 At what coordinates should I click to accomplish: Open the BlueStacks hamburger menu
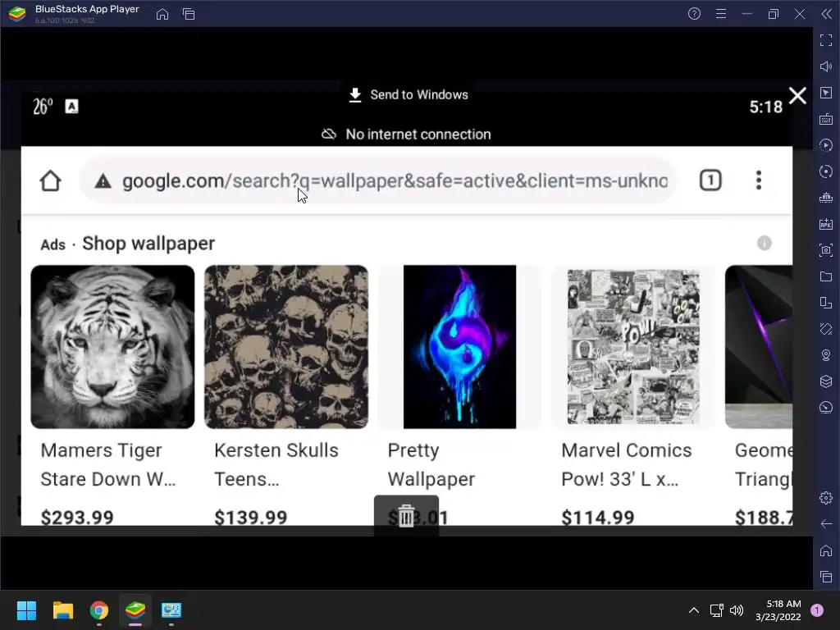tap(721, 14)
